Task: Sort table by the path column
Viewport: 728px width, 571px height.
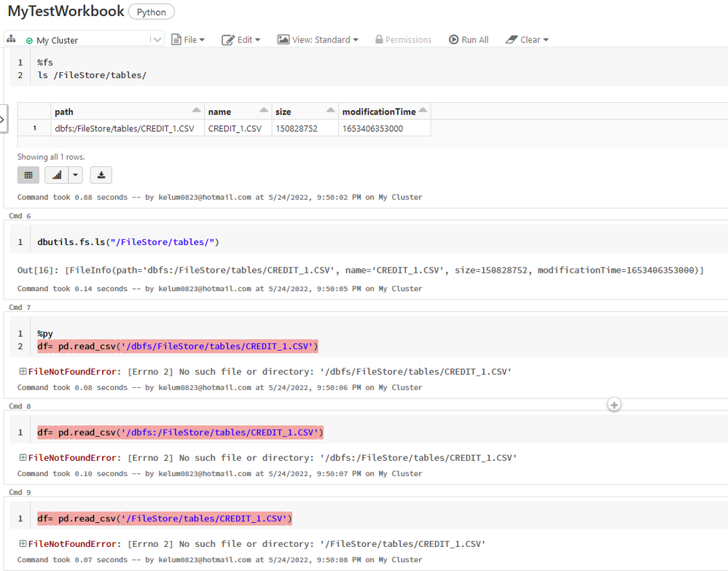Action: [x=196, y=111]
